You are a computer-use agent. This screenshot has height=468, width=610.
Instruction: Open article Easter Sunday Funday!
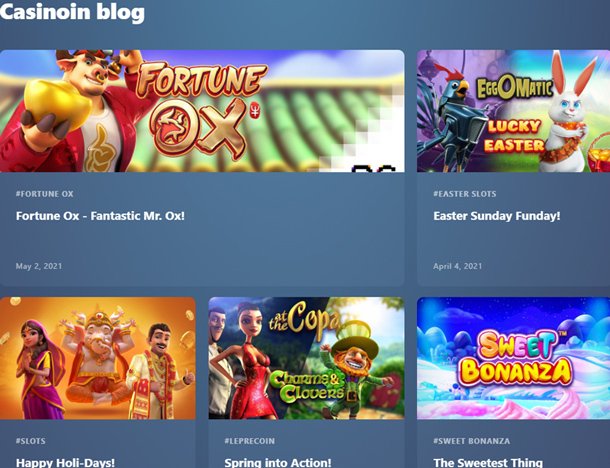click(497, 216)
